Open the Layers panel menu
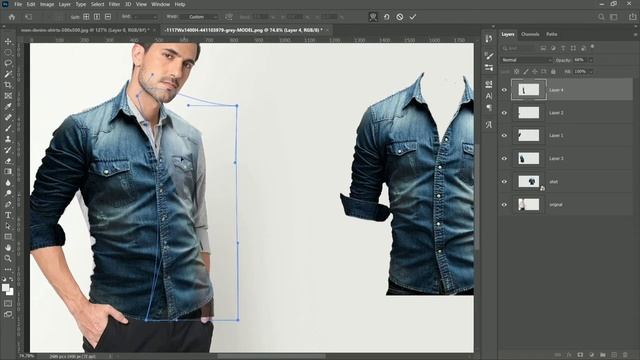This screenshot has width=640, height=360. click(x=635, y=35)
